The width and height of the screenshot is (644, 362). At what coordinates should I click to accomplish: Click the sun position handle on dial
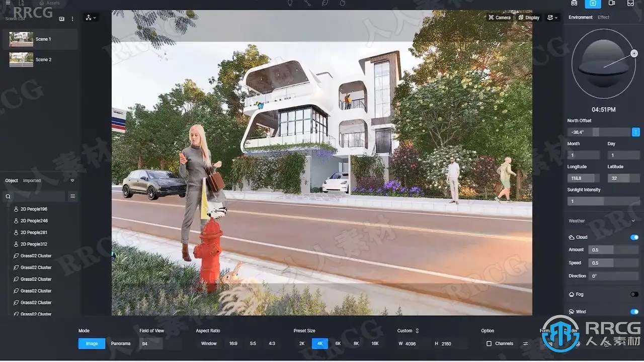coord(634,53)
